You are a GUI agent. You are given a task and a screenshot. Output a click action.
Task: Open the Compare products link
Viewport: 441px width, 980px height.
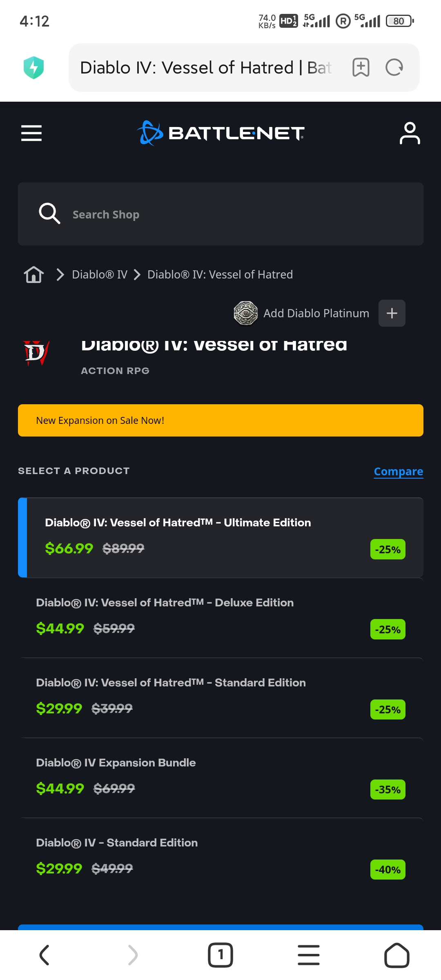(x=398, y=471)
